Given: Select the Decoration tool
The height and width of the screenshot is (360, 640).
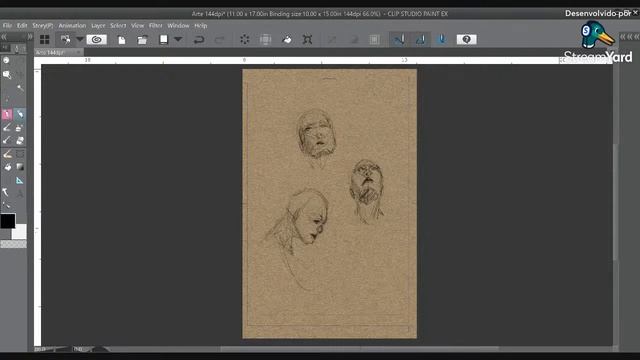Looking at the screenshot, I should tap(7, 140).
